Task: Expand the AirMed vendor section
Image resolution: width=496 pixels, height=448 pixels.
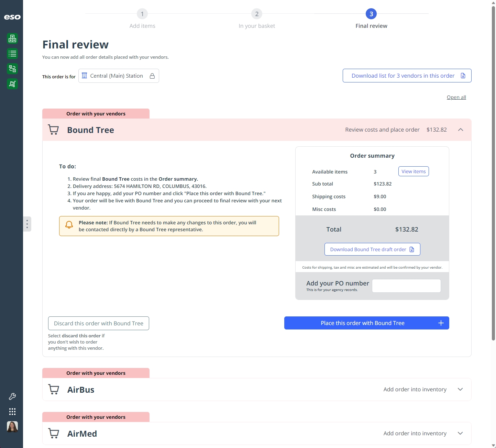Action: (460, 433)
